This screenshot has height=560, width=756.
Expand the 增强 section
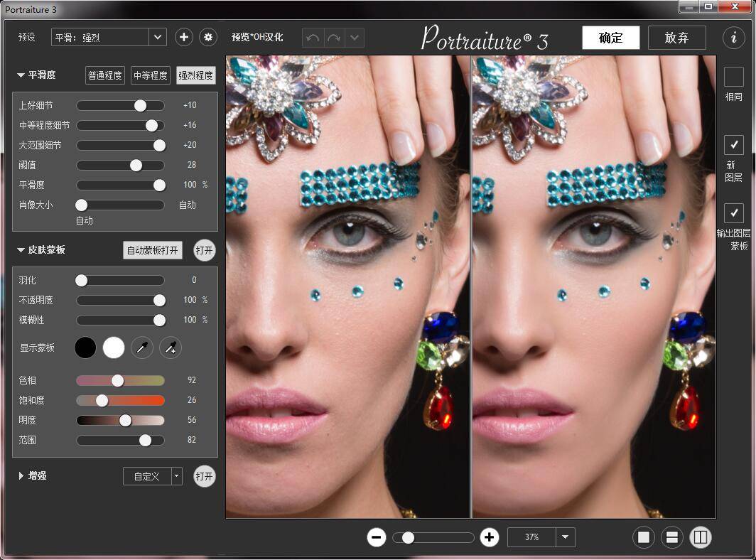(21, 475)
